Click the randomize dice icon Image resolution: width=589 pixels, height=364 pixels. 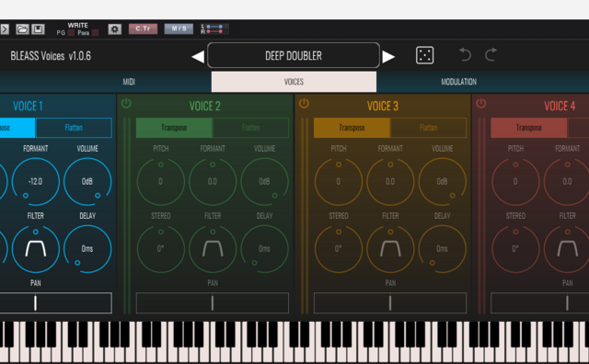point(425,55)
